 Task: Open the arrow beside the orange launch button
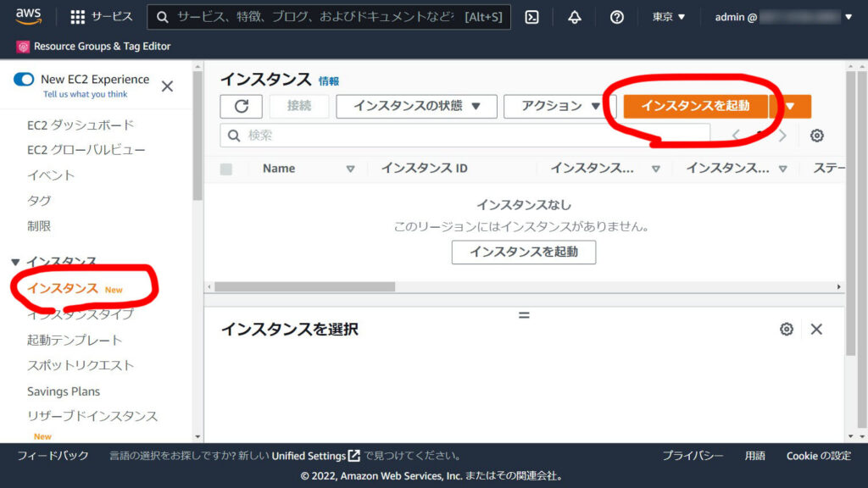[790, 106]
